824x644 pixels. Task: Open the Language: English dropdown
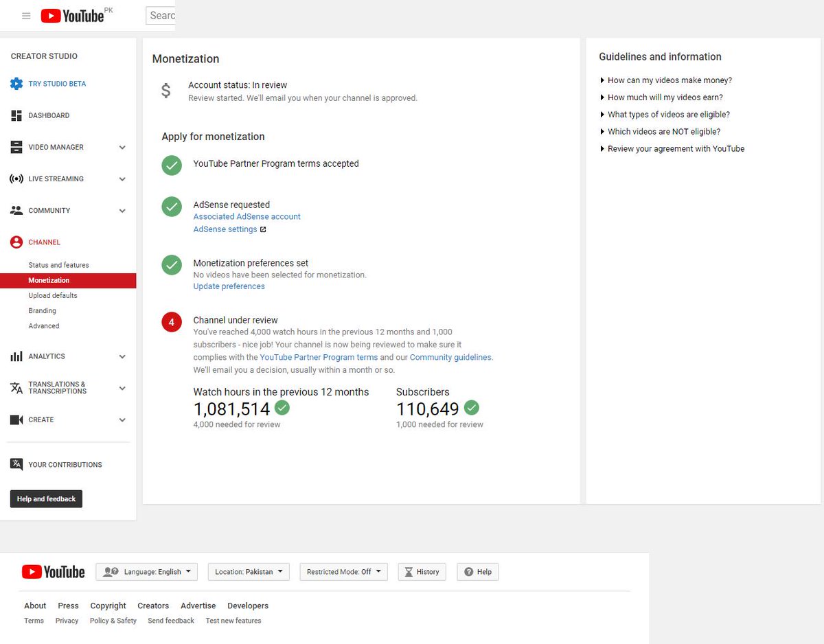click(x=147, y=572)
